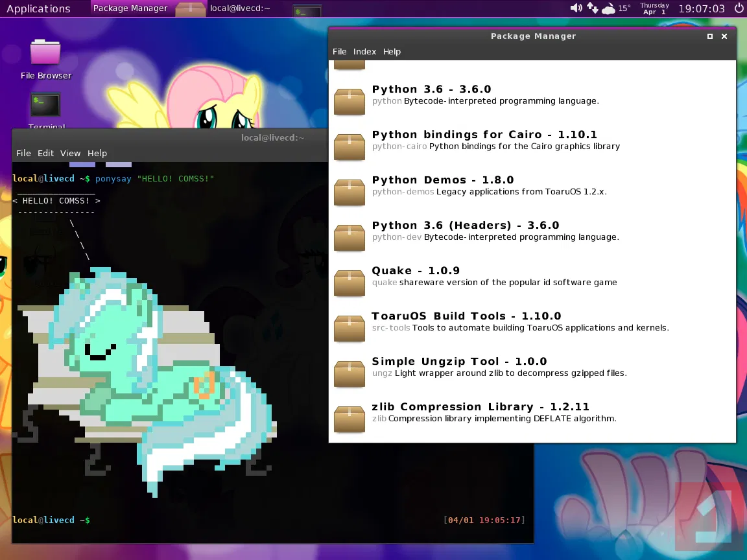Image resolution: width=747 pixels, height=560 pixels.
Task: Click the clock showing 19:07:03
Action: point(701,8)
